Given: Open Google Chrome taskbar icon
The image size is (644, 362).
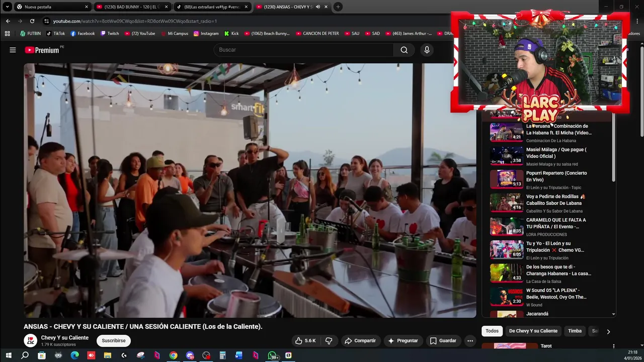Looking at the screenshot, I should click(x=173, y=355).
